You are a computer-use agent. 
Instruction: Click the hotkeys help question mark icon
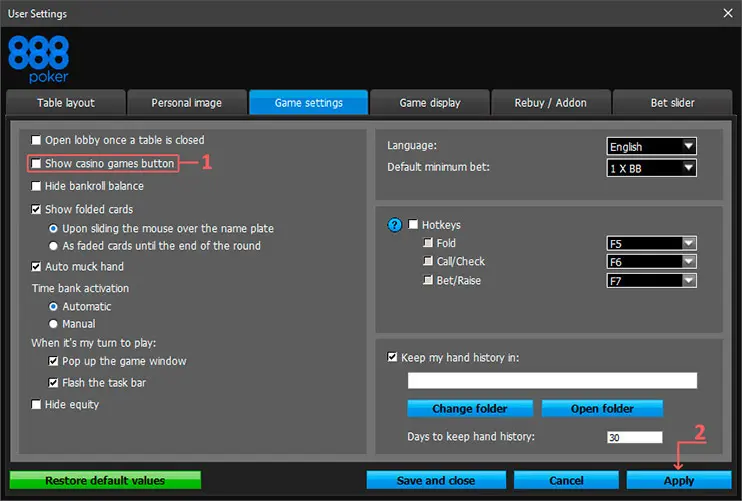click(x=394, y=225)
